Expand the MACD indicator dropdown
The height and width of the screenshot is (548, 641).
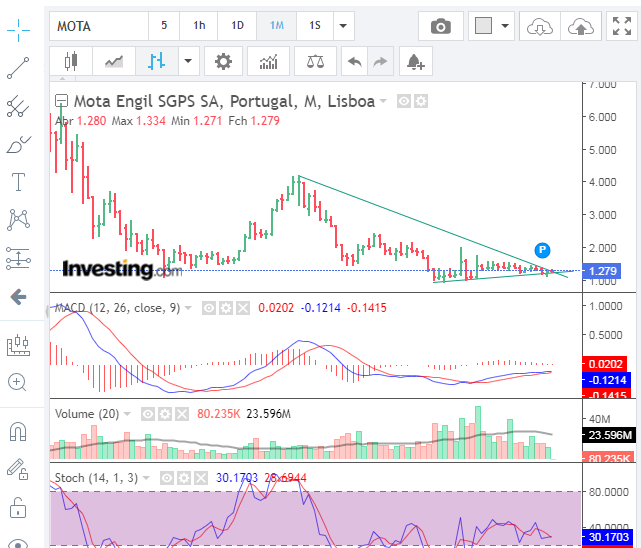[188, 308]
